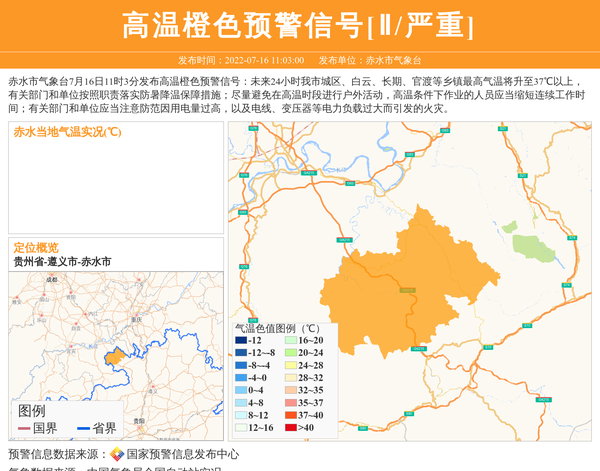This screenshot has width=600, height=471.
Task: Click the 国家预警信息发布中心 source text
Action: [182, 454]
